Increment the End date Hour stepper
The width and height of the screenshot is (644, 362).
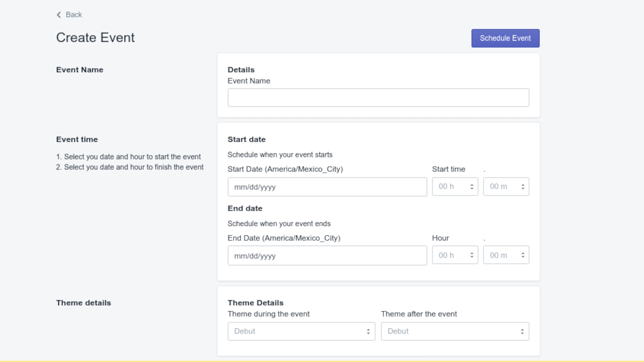[472, 253]
